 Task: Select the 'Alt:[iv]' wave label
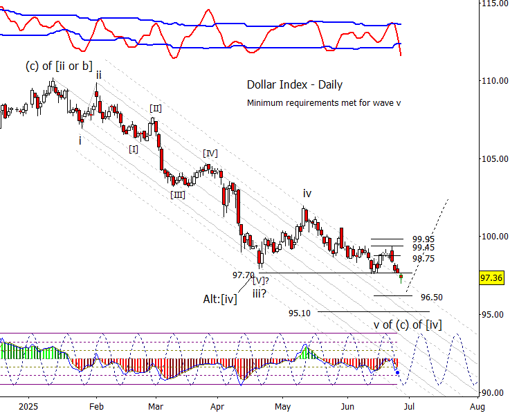(x=220, y=299)
